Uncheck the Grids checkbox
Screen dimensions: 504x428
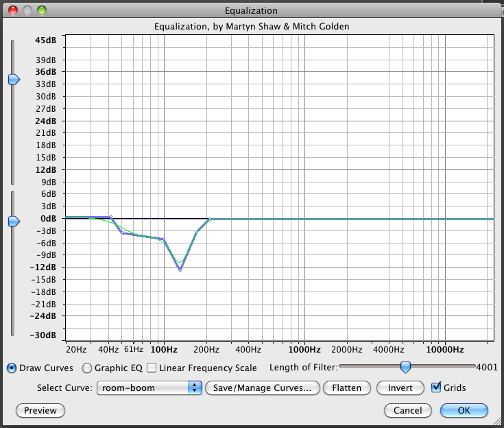tap(436, 387)
